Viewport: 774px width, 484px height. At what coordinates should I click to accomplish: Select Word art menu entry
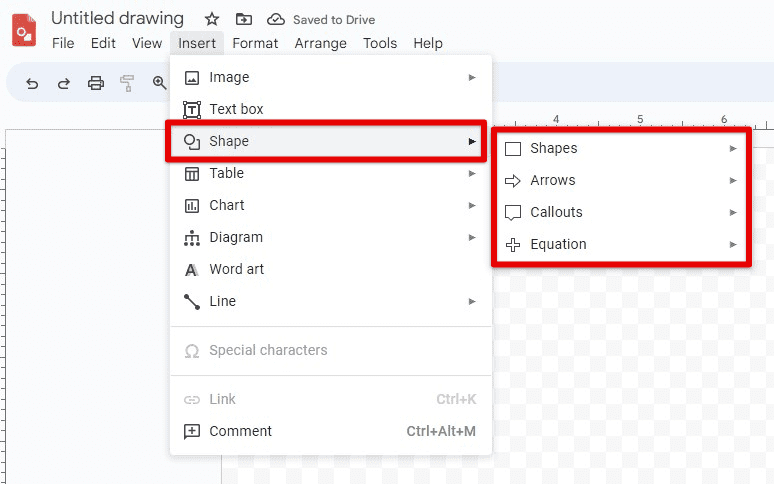tap(331, 269)
